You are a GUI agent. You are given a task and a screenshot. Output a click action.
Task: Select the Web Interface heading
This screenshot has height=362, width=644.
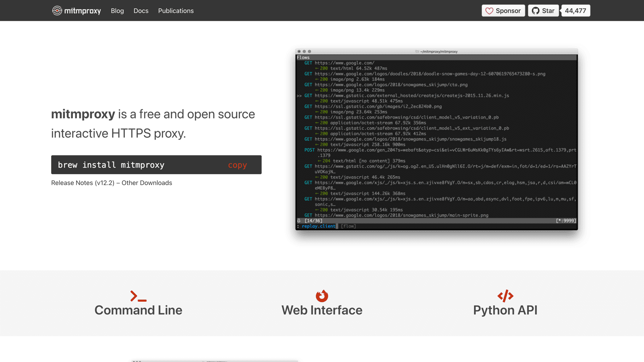[x=322, y=310]
